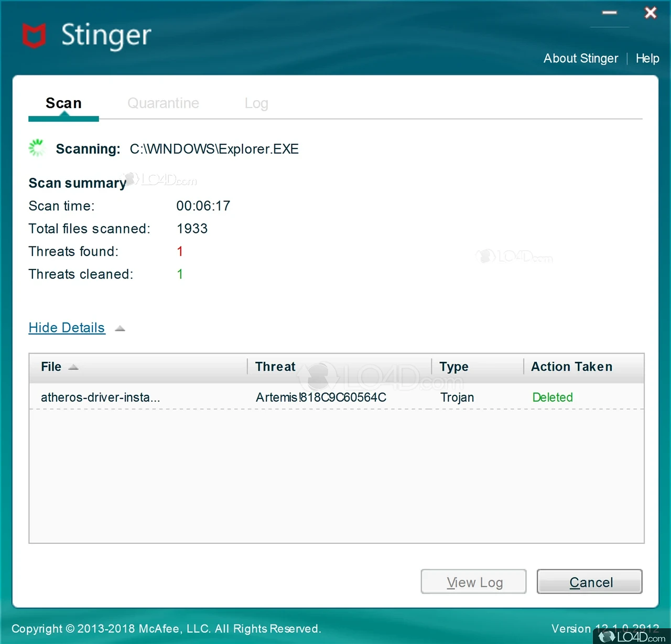Click the Deleted action status

[x=553, y=398]
